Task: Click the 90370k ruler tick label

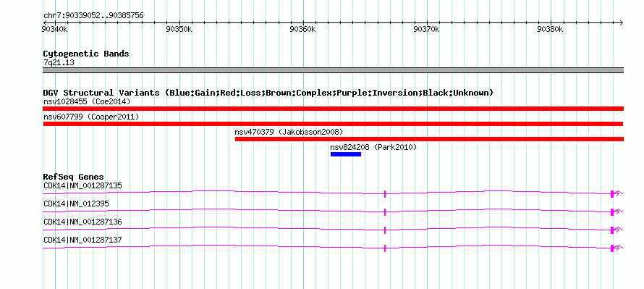Action: click(427, 29)
